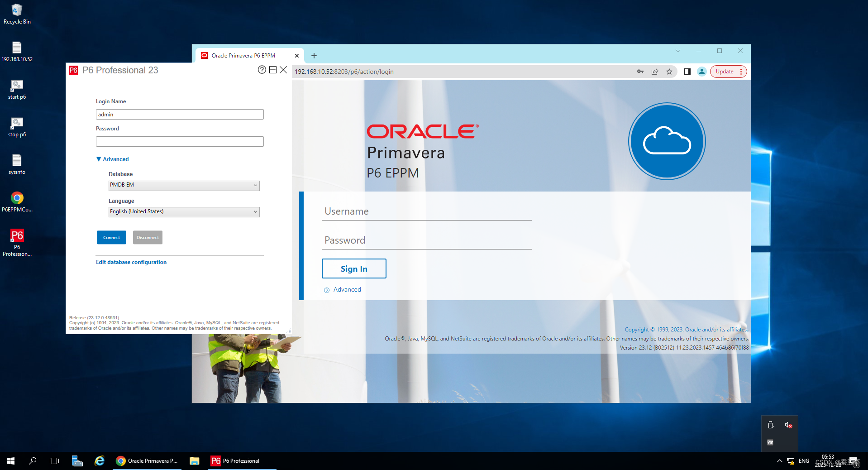Switch to Oracle Primavera Chrome taskbar item
The width and height of the screenshot is (868, 470).
point(147,461)
